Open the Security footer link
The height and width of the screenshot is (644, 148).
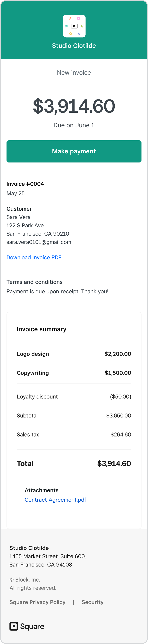coord(93,602)
